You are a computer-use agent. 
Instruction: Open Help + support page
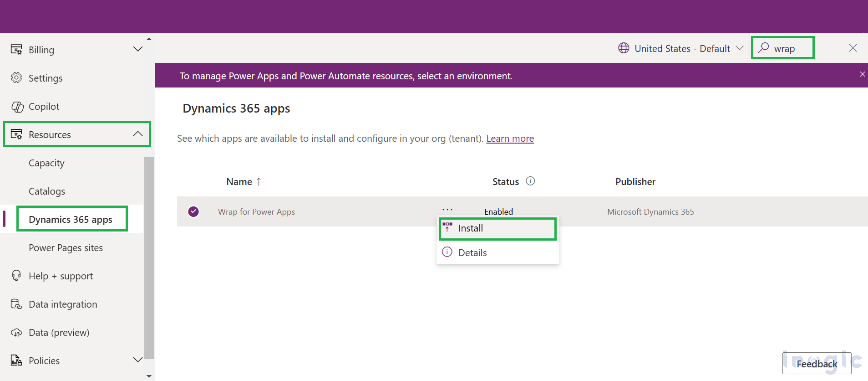click(x=61, y=276)
